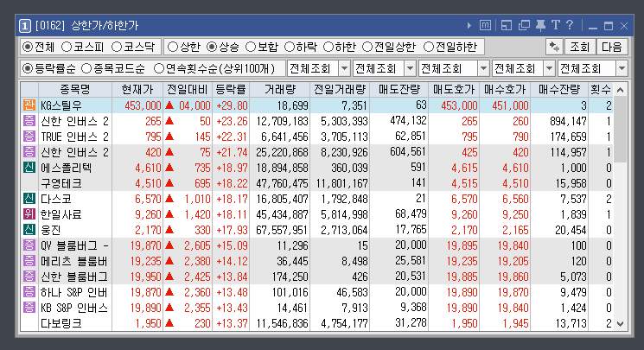This screenshot has height=350, width=644.
Task: Select the 하락 radio button
Action: click(290, 47)
